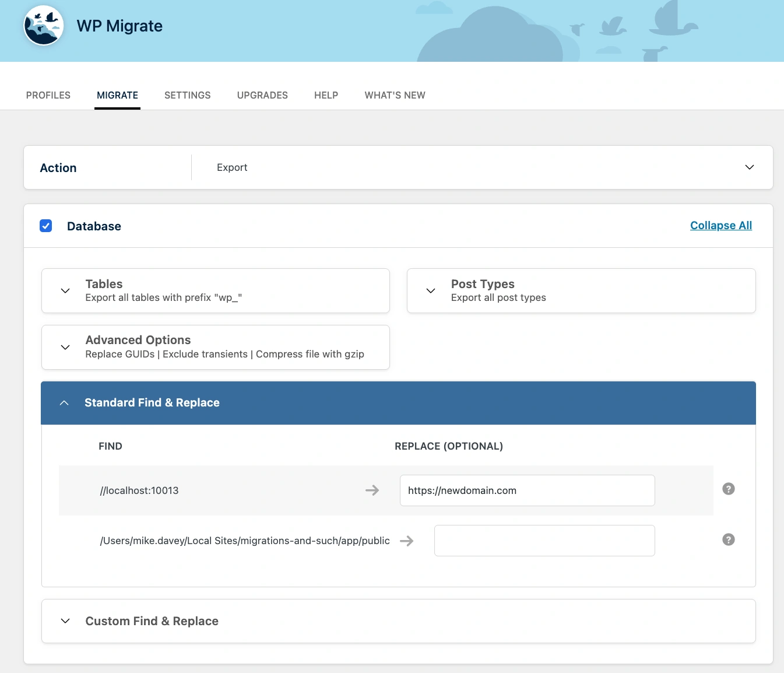Go to the Upgrades tab

point(262,95)
